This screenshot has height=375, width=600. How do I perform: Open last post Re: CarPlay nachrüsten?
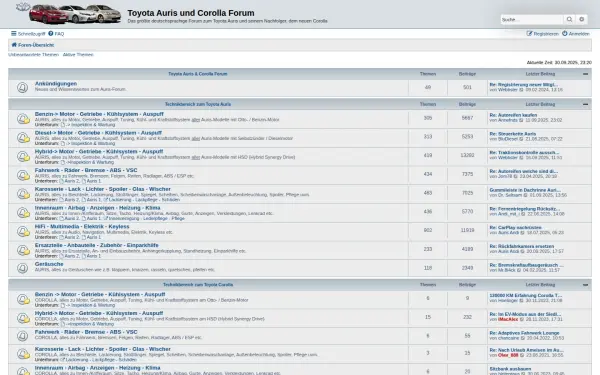pyautogui.click(x=515, y=228)
